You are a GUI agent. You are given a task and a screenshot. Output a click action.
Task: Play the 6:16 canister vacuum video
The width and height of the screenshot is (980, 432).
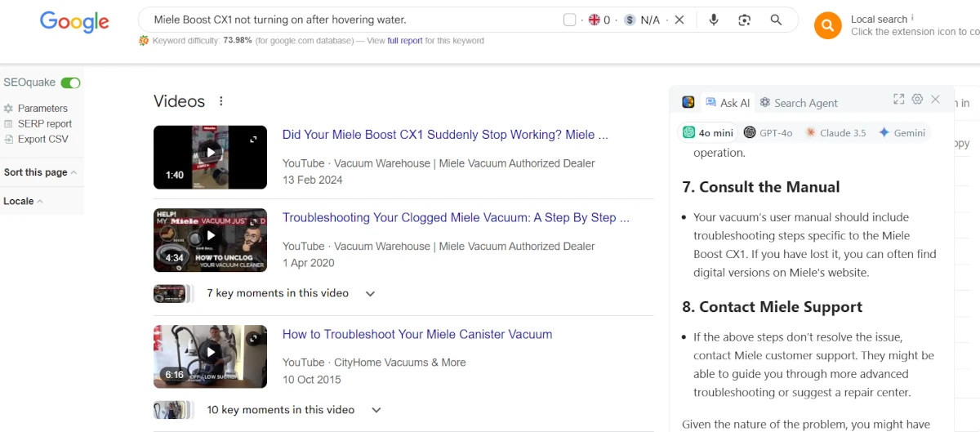click(x=210, y=356)
